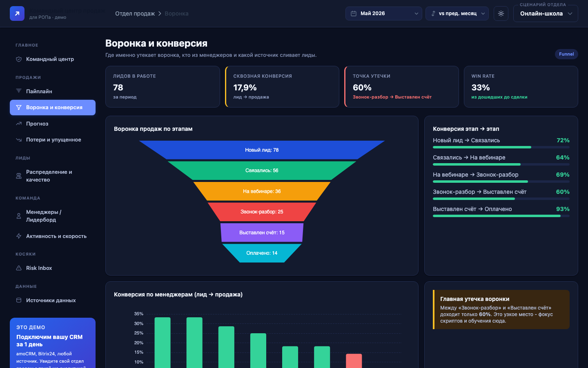
Task: Click the Новый лид → Связались progress bar
Action: tap(501, 147)
